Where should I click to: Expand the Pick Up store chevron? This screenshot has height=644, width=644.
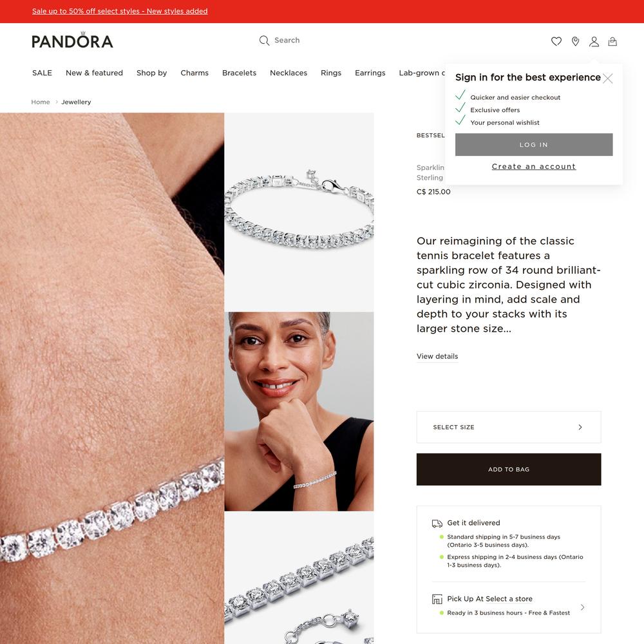[x=582, y=607]
